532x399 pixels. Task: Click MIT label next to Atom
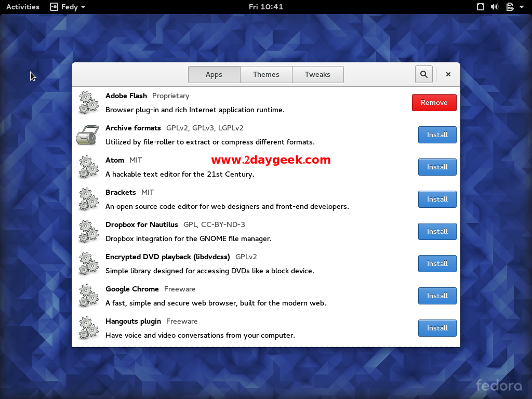[x=136, y=160]
